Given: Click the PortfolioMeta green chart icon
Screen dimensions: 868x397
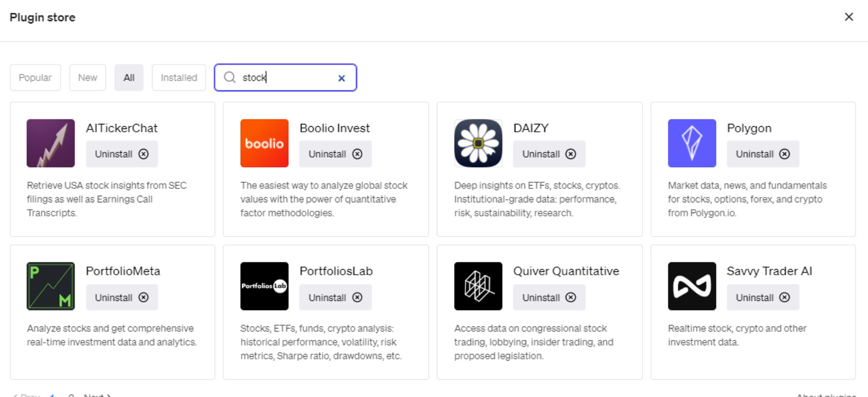Looking at the screenshot, I should [50, 286].
